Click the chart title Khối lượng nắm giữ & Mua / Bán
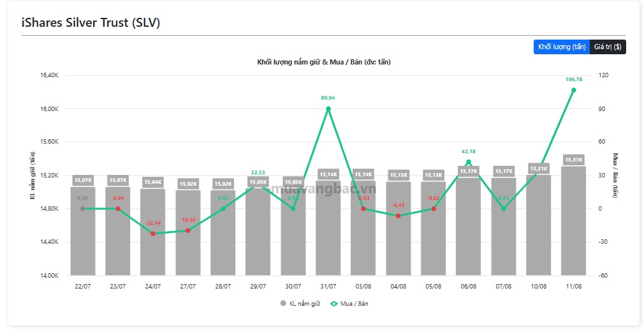Screen dimensions: 644x330 point(324,62)
